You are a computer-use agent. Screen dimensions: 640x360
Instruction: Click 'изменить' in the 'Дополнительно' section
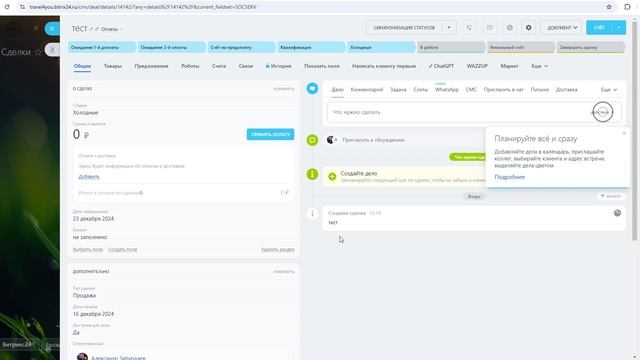pyautogui.click(x=284, y=271)
